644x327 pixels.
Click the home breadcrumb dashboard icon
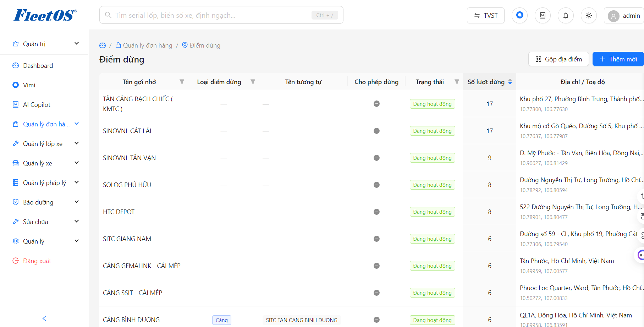point(103,45)
